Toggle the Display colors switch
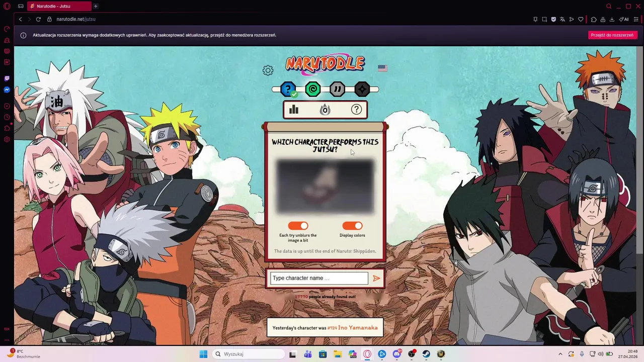This screenshot has height=362, width=644. pyautogui.click(x=352, y=226)
